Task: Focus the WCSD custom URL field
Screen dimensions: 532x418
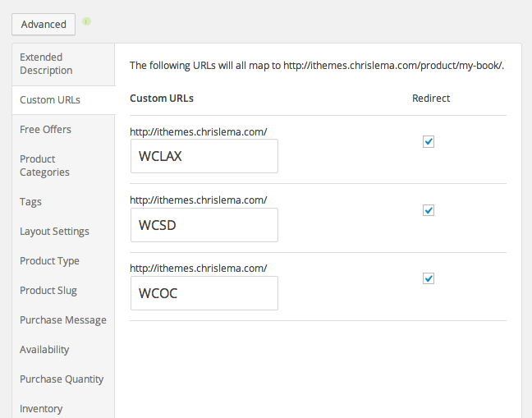Action: pyautogui.click(x=204, y=225)
